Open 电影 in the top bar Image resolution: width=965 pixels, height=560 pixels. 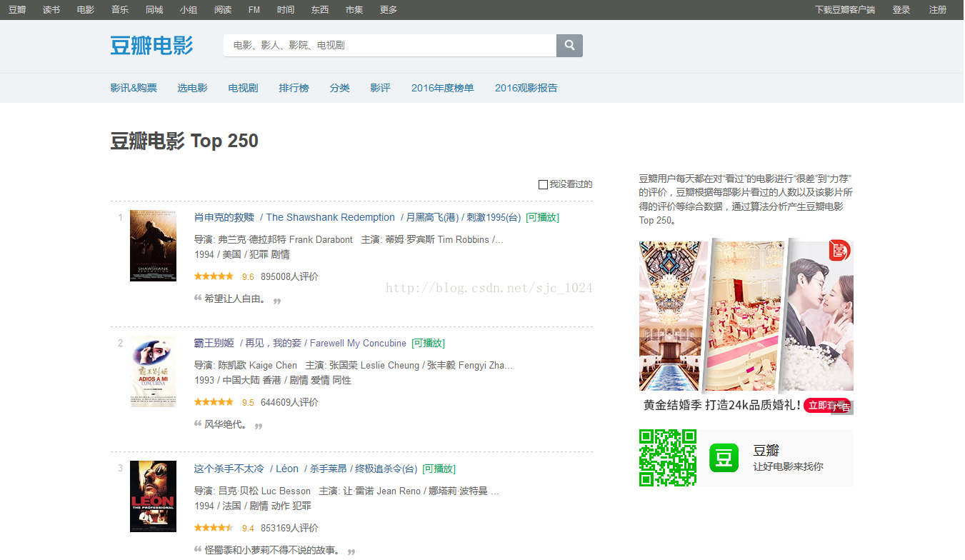pyautogui.click(x=86, y=10)
